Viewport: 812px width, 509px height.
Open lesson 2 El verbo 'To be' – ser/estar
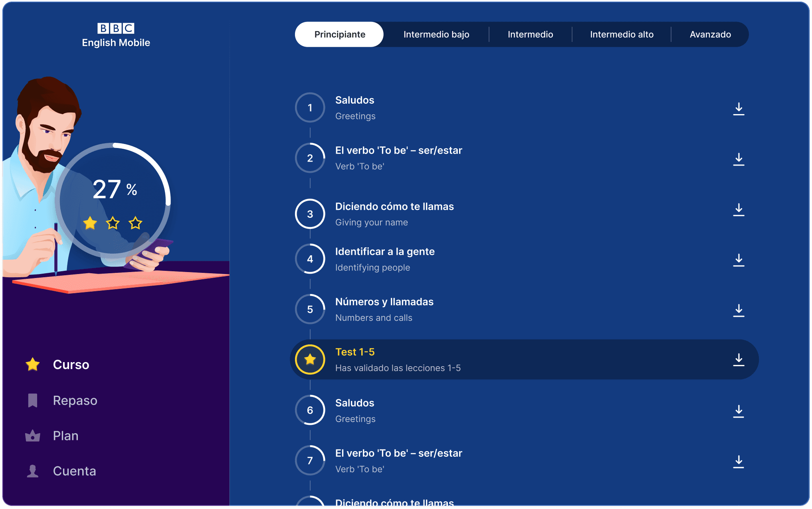[x=399, y=150]
